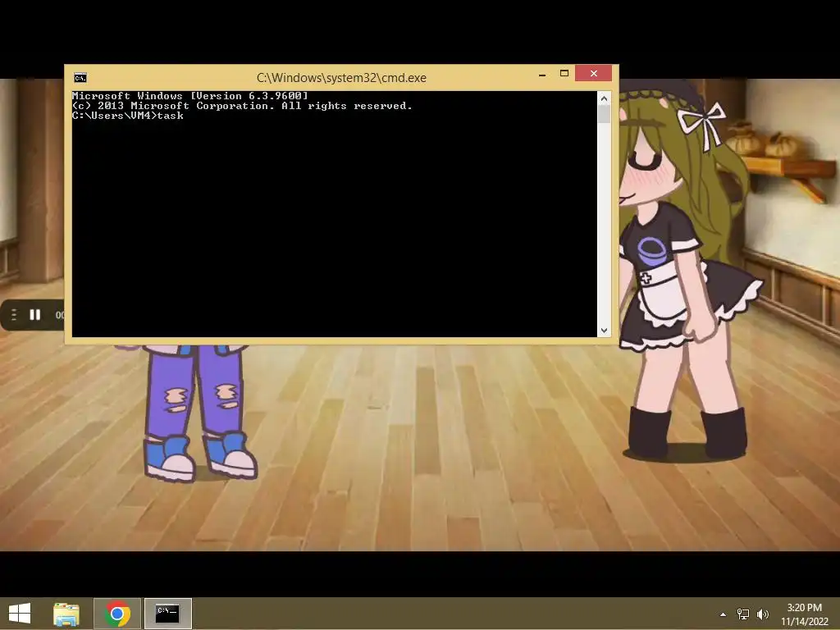The width and height of the screenshot is (840, 630).
Task: Click the cmd vertical scrollbar thumb
Action: (605, 114)
